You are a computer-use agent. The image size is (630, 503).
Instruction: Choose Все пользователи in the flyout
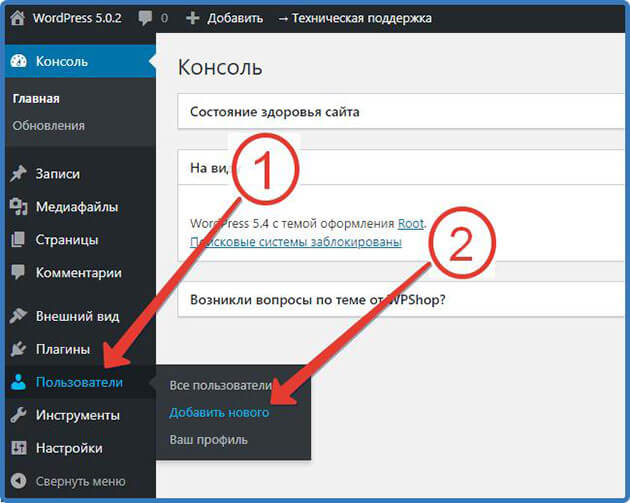pyautogui.click(x=221, y=385)
